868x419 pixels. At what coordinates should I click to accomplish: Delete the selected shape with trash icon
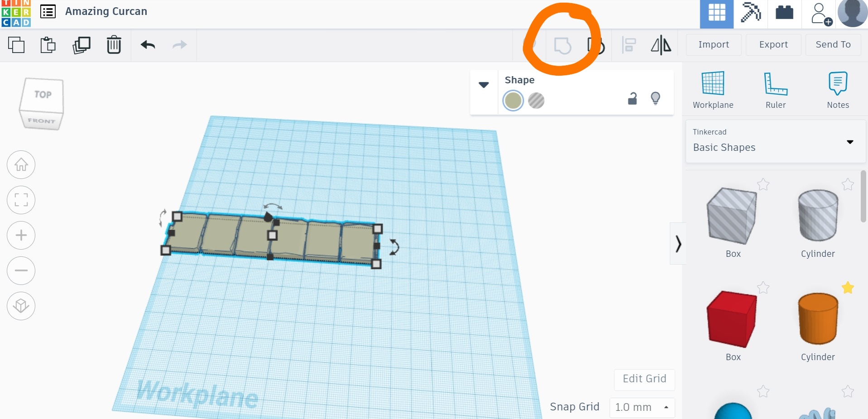pyautogui.click(x=114, y=45)
